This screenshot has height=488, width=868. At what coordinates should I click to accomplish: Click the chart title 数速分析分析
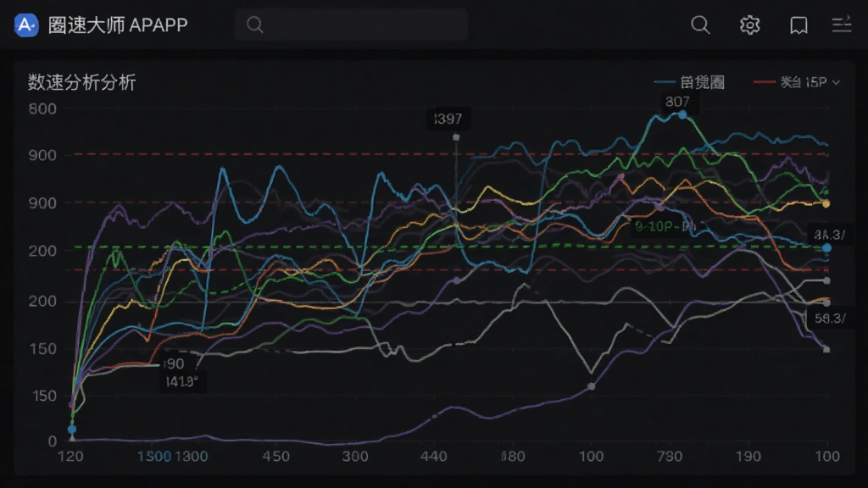pyautogui.click(x=82, y=82)
